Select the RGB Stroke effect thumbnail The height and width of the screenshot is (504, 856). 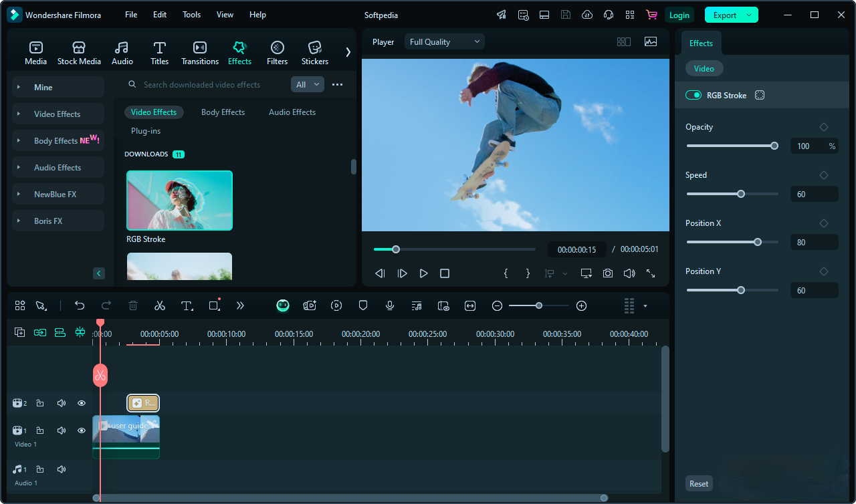click(x=179, y=201)
